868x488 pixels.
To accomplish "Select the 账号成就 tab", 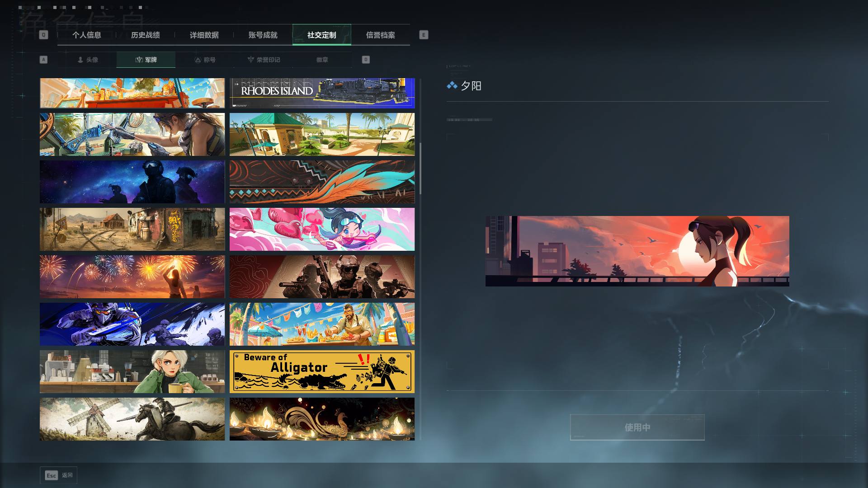I will coord(263,35).
